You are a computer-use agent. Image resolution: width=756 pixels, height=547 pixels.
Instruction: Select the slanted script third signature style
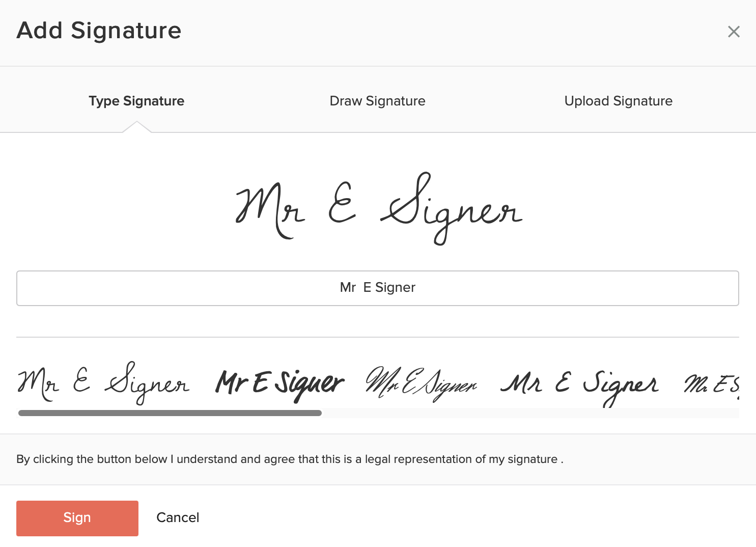(421, 383)
